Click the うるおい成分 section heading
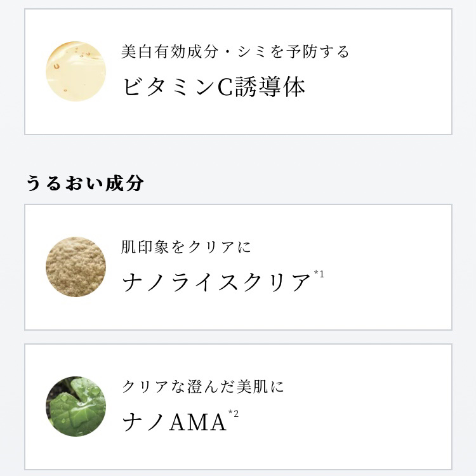 [x=84, y=183]
